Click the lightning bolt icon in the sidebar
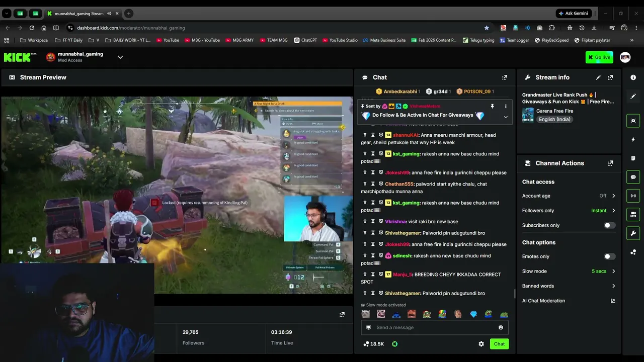 coord(633,139)
